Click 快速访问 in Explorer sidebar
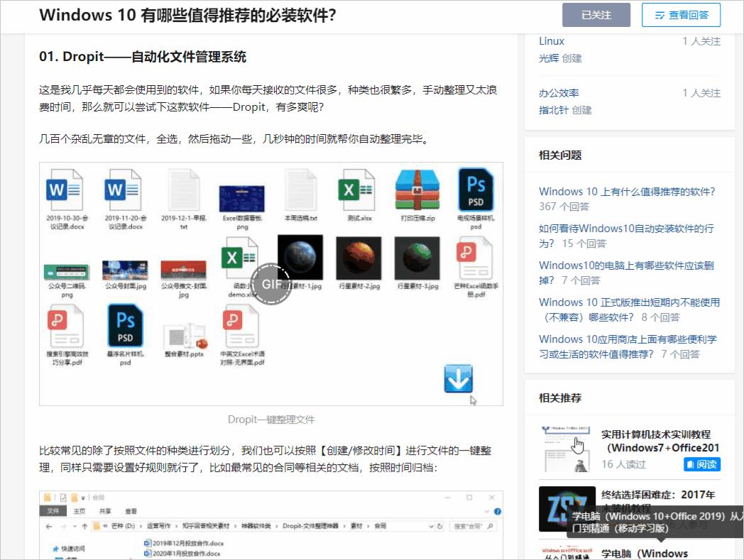 [69, 549]
